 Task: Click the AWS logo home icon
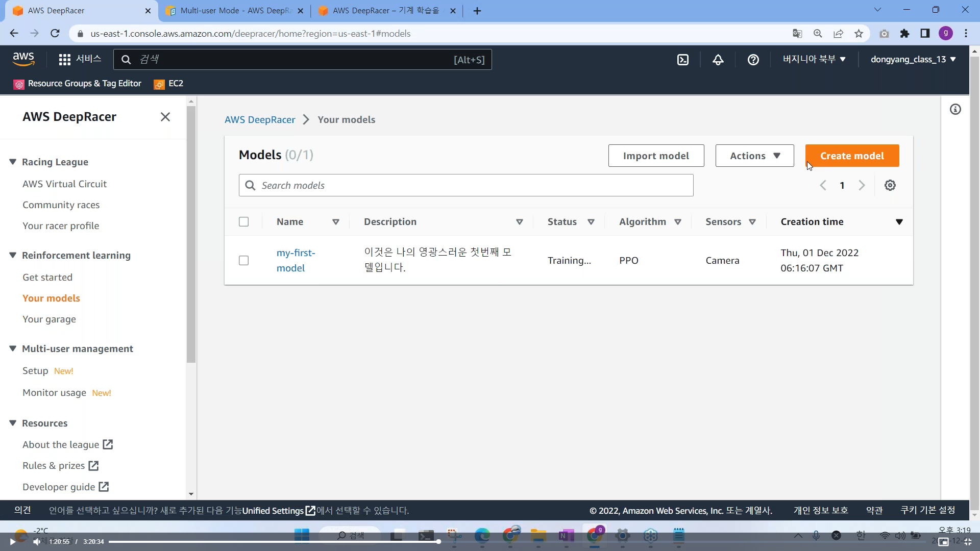coord(23,59)
